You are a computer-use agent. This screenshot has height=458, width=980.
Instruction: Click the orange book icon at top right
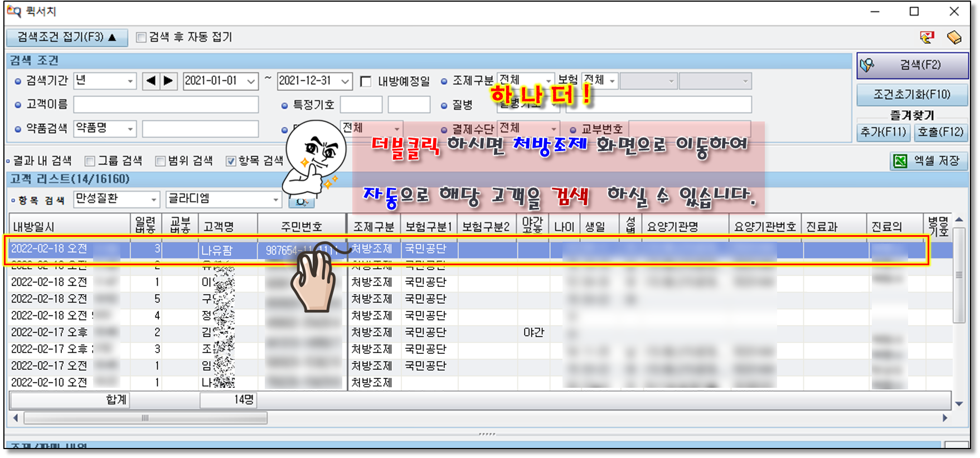pos(954,37)
